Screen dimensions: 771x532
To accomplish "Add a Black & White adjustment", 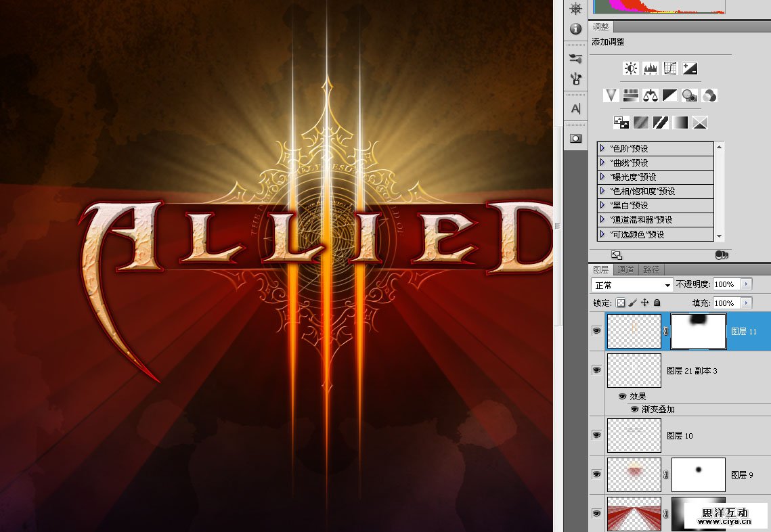I will click(669, 95).
